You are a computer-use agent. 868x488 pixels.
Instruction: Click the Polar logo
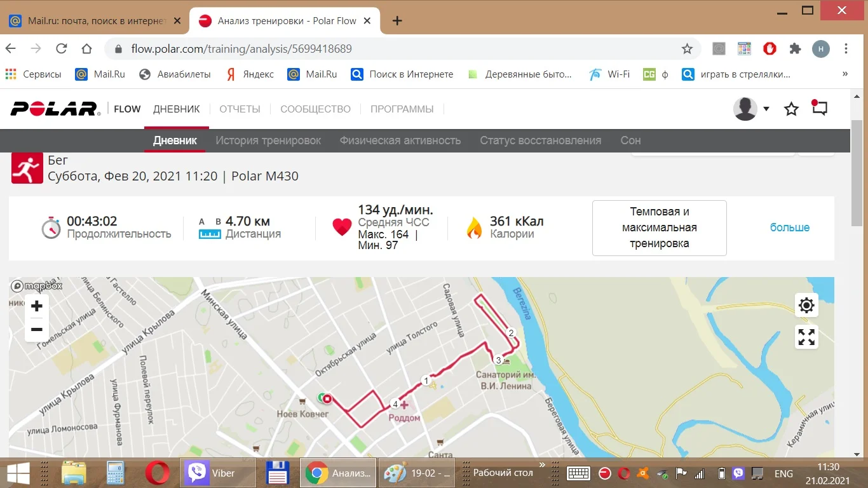55,109
